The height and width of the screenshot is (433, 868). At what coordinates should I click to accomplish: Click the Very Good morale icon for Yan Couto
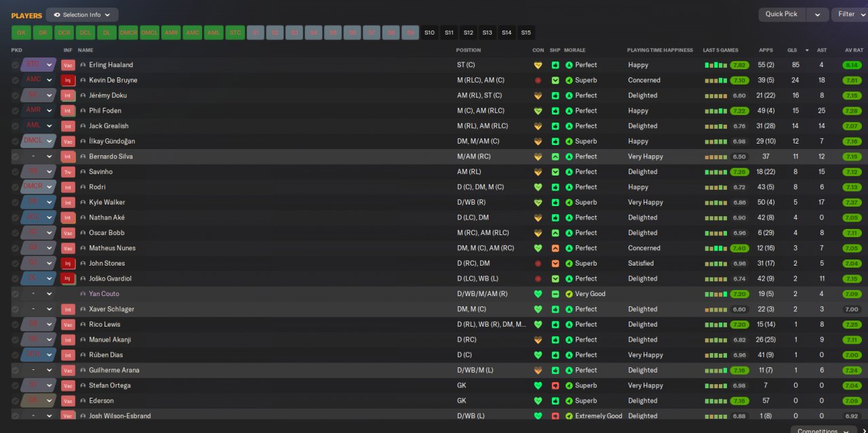tap(569, 294)
